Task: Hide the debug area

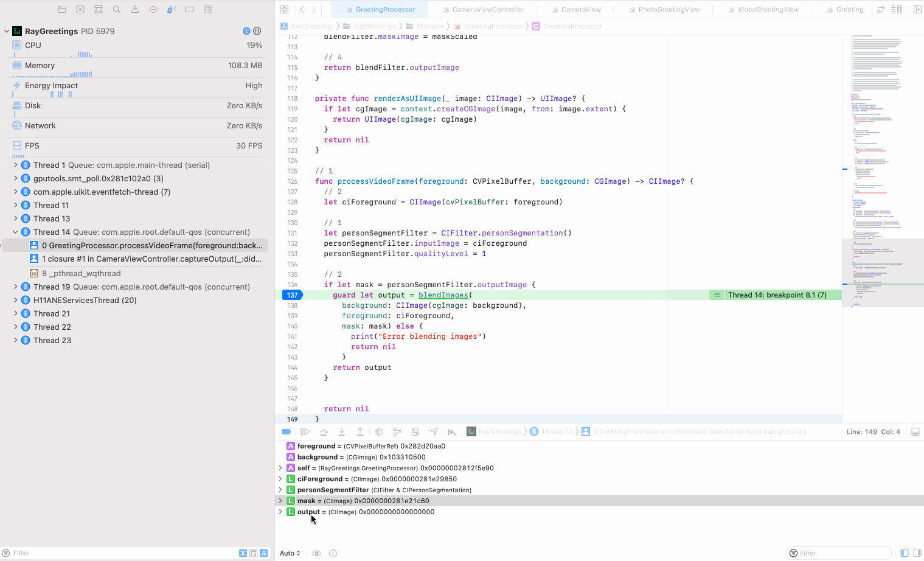Action: tap(915, 432)
